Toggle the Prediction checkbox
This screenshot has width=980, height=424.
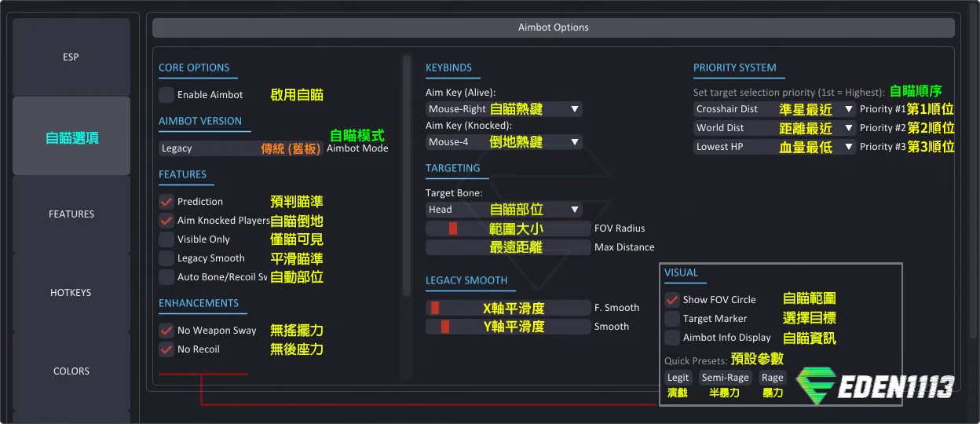click(166, 202)
